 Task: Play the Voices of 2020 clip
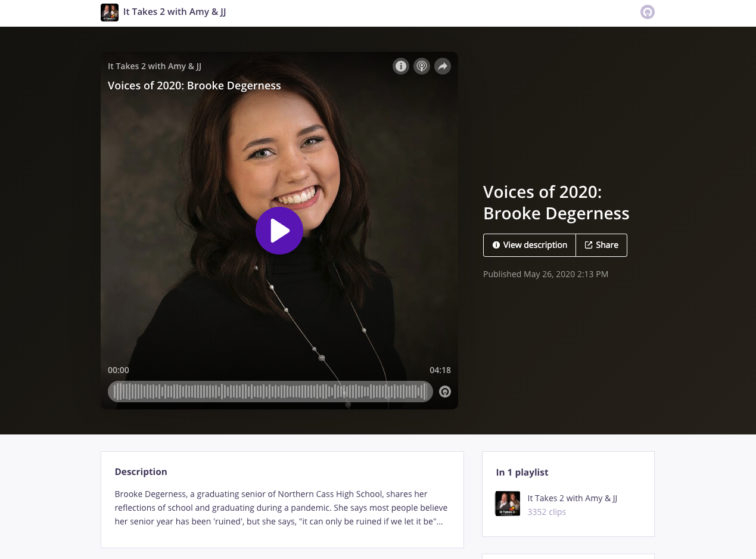pyautogui.click(x=279, y=231)
